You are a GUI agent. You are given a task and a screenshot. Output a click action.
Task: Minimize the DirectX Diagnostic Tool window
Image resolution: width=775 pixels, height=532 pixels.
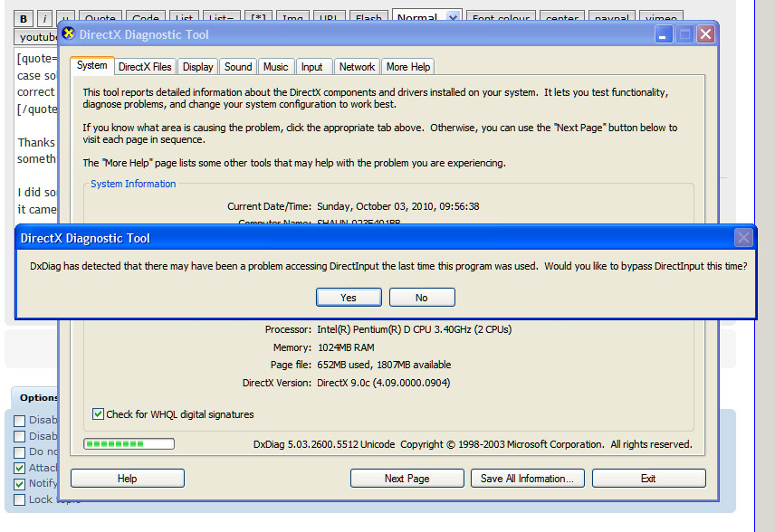click(x=665, y=34)
